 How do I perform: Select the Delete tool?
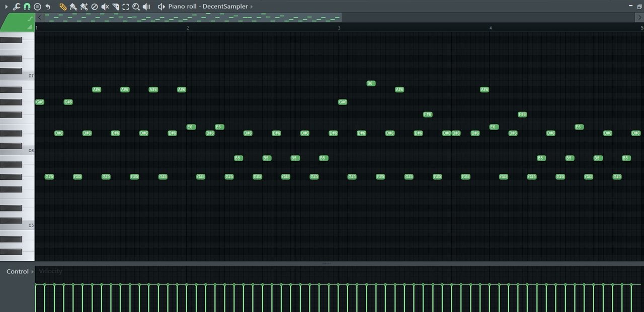94,7
